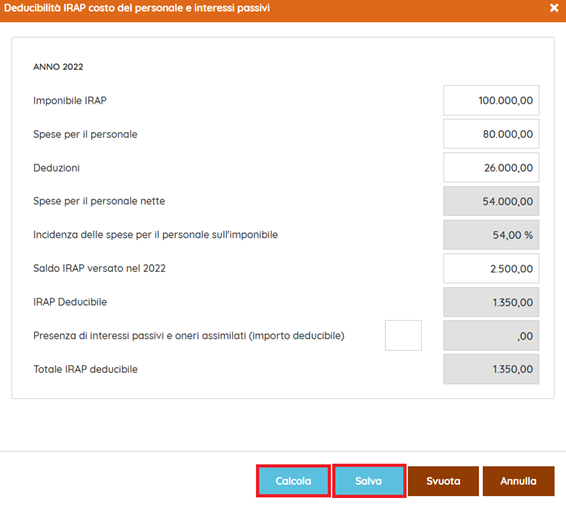The width and height of the screenshot is (566, 505).
Task: Select the Incidenza percentage field showing 54,00 %
Action: [x=491, y=235]
